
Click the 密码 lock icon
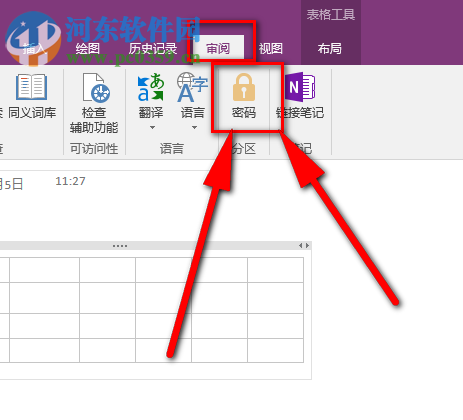(244, 87)
